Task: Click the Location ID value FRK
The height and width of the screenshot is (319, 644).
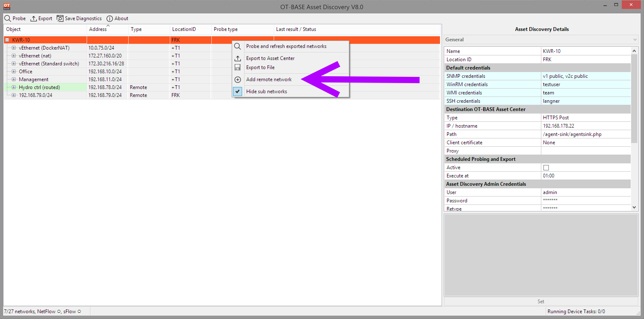Action: [586, 59]
